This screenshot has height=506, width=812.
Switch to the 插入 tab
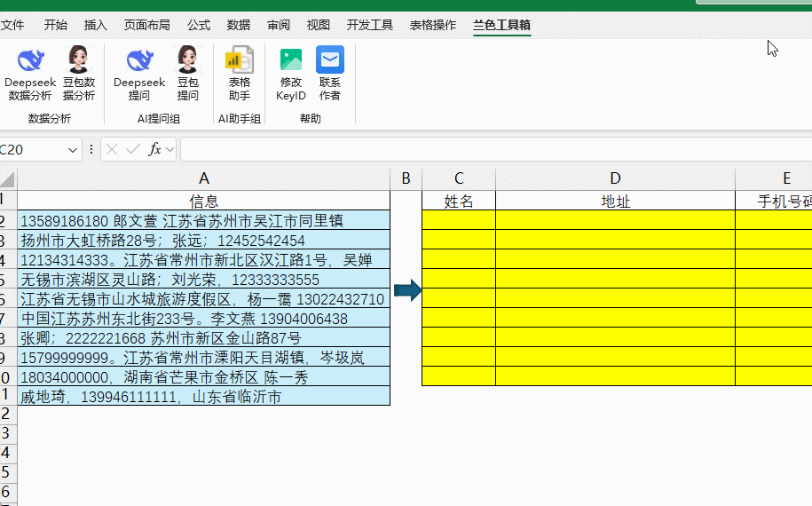point(95,25)
